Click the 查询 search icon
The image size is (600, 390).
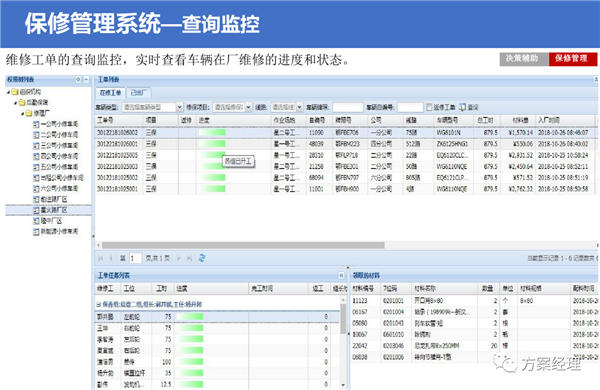pos(462,108)
